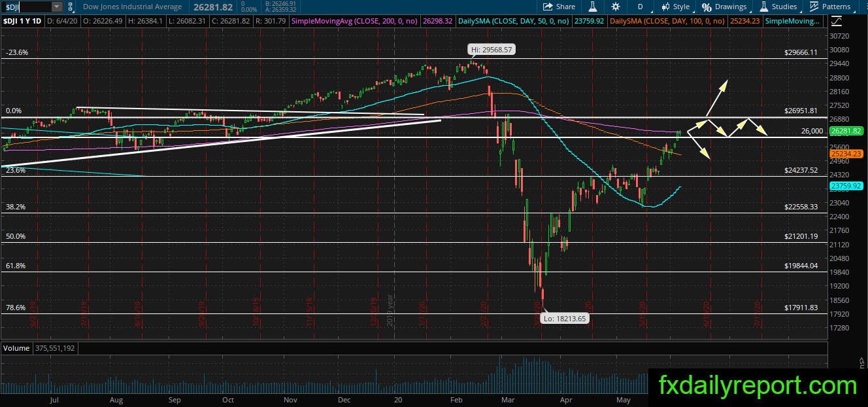The image size is (868, 407).
Task: Click the $DJI 1 Y 1D chart label
Action: [24, 22]
